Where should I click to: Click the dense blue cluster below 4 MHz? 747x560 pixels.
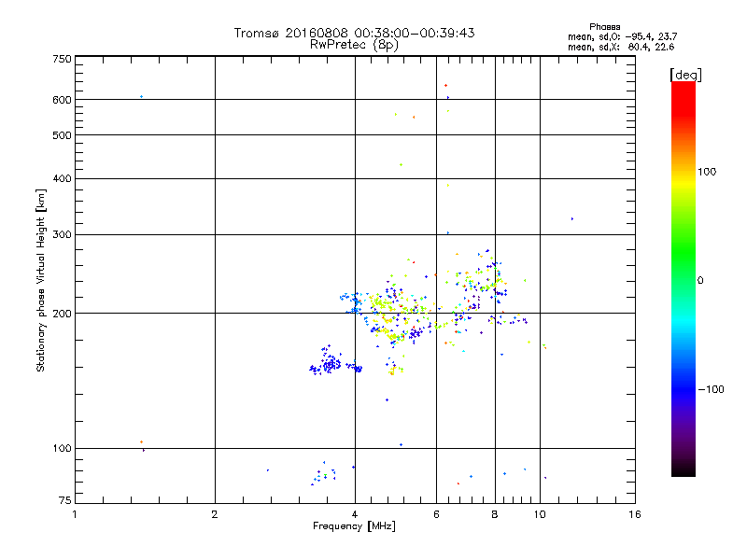click(x=331, y=365)
